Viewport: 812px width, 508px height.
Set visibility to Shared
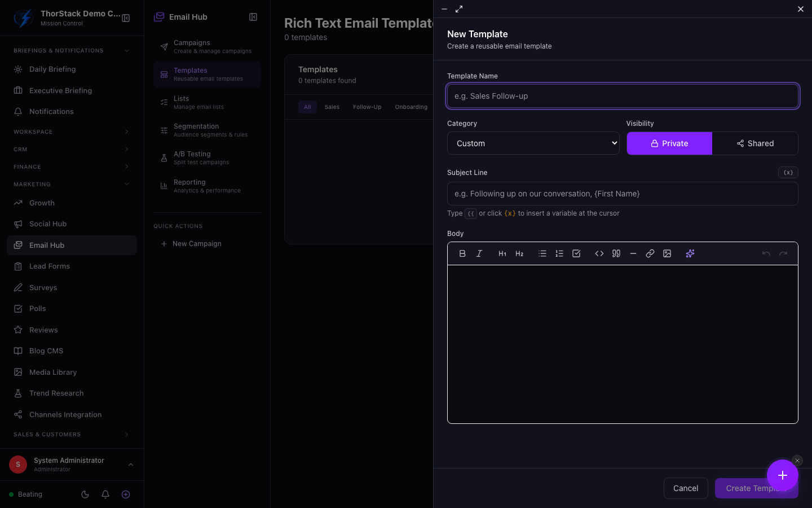755,143
